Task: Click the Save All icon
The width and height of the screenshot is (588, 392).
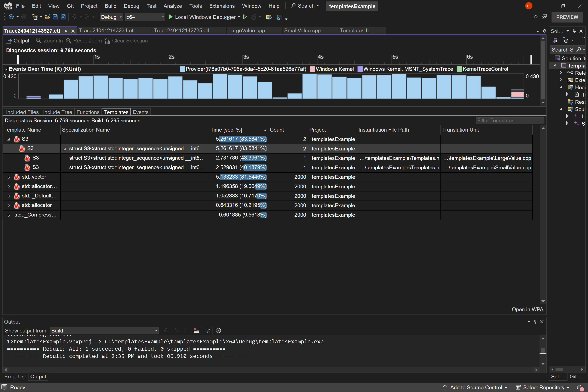Action: 64,17
